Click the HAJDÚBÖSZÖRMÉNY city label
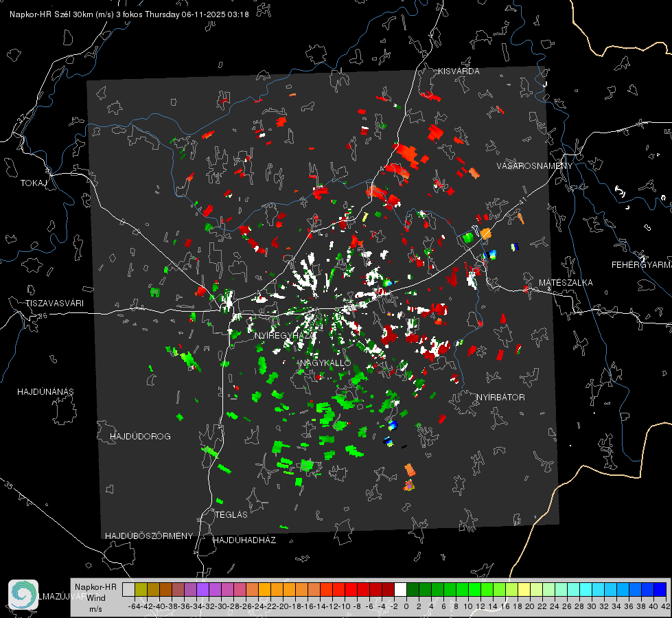The image size is (672, 618). point(149,536)
